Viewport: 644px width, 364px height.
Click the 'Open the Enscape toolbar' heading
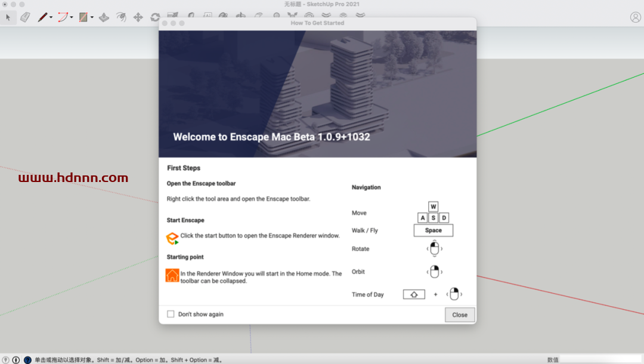click(202, 184)
